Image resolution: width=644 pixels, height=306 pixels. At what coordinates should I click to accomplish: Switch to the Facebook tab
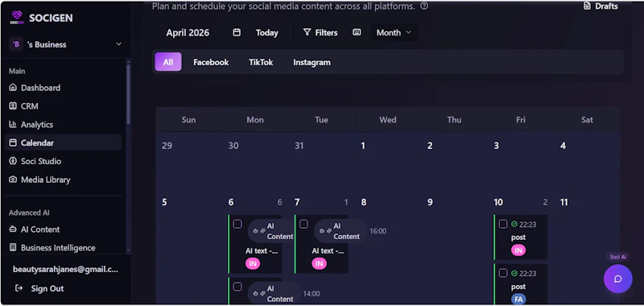pyautogui.click(x=211, y=63)
